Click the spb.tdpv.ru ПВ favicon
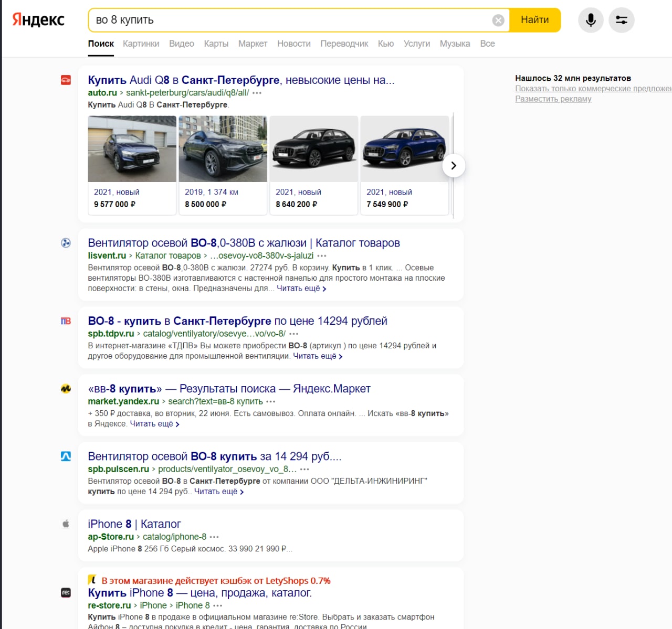The image size is (672, 629). click(66, 321)
